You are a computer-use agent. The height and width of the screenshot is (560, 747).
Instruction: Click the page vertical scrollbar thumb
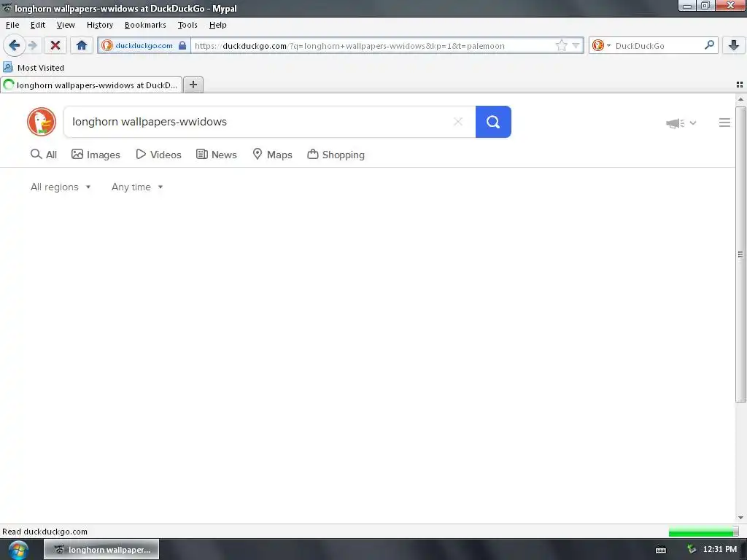point(740,254)
